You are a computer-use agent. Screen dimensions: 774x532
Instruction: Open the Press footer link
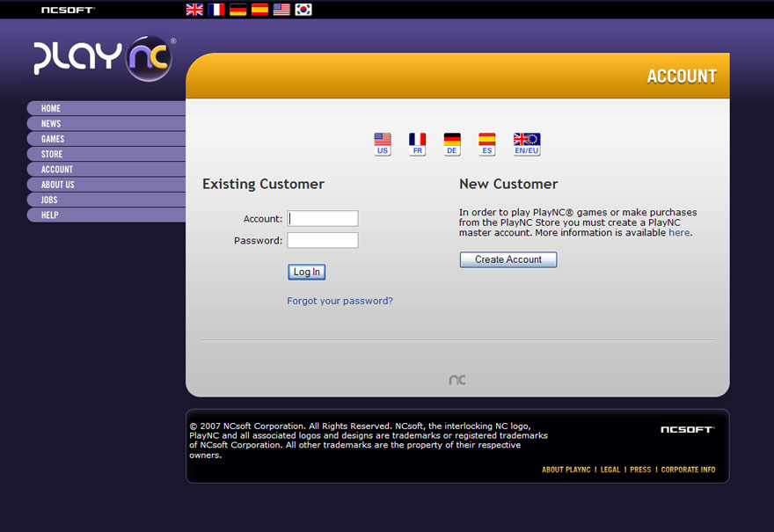tap(640, 470)
